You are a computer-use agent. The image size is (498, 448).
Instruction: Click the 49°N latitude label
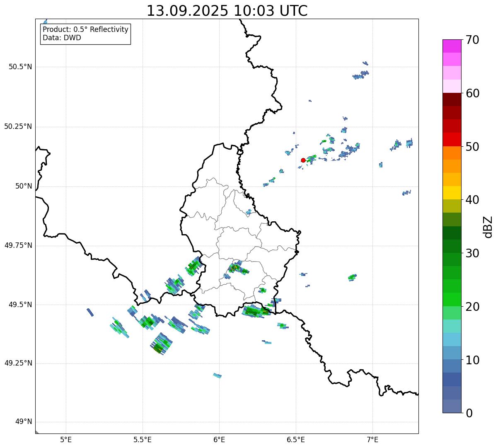tap(23, 422)
